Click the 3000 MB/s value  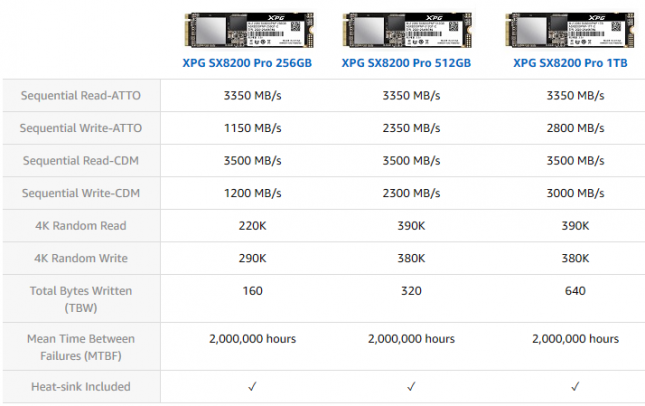coord(575,193)
